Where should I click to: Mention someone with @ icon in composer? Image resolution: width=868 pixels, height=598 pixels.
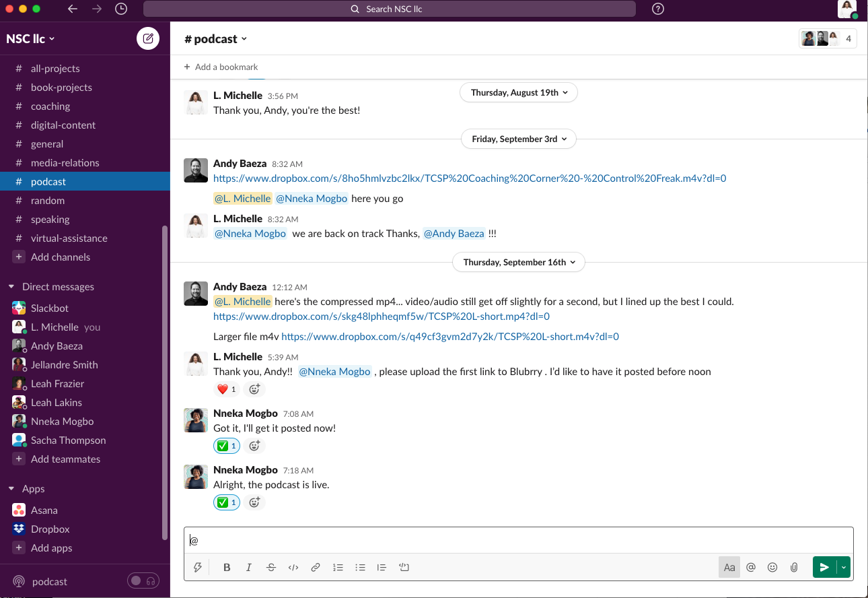click(x=751, y=567)
